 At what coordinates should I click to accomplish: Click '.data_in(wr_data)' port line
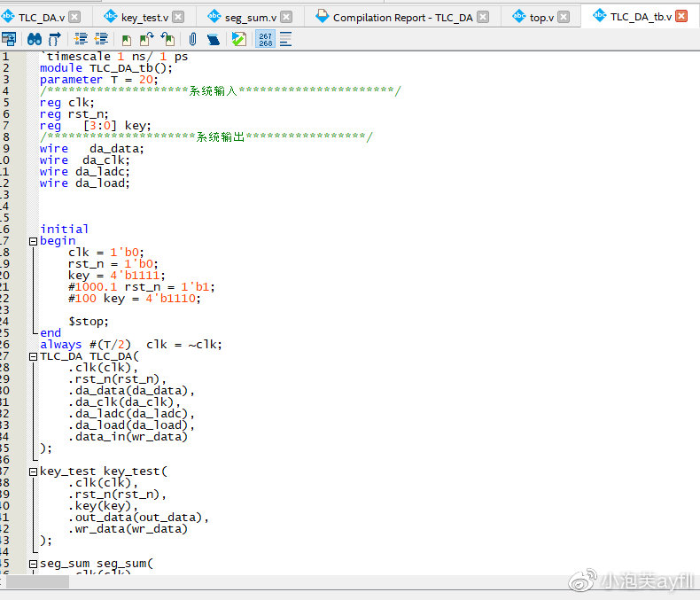coord(128,437)
